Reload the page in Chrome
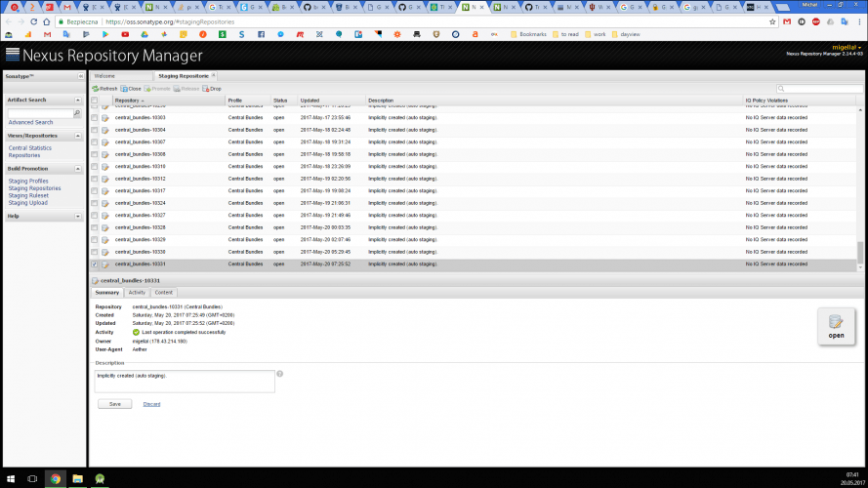The image size is (868, 488). click(34, 21)
